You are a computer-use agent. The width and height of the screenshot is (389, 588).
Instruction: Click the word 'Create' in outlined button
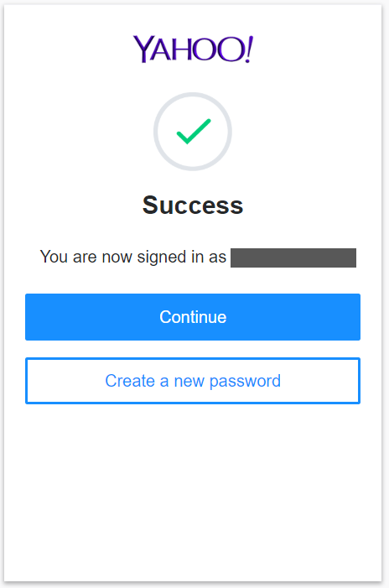[130, 381]
